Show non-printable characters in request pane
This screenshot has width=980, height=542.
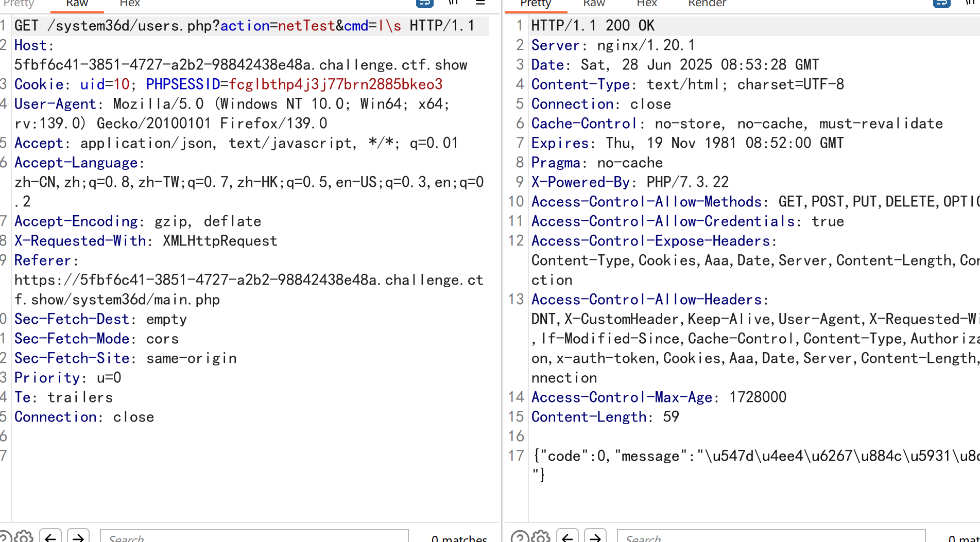pyautogui.click(x=453, y=3)
